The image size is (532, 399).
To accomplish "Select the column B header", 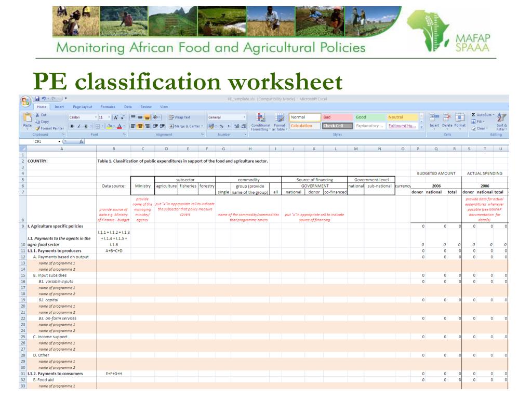I will pyautogui.click(x=114, y=149).
